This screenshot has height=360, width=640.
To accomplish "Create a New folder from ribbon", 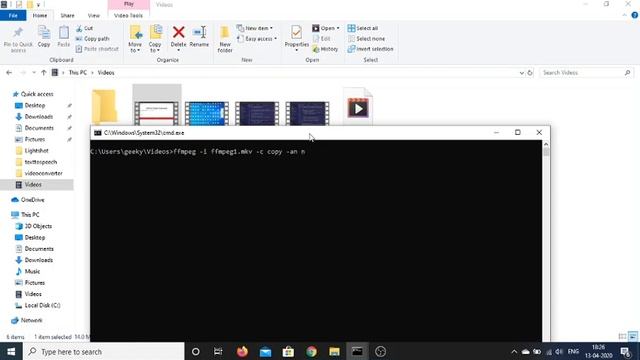I will tap(225, 39).
